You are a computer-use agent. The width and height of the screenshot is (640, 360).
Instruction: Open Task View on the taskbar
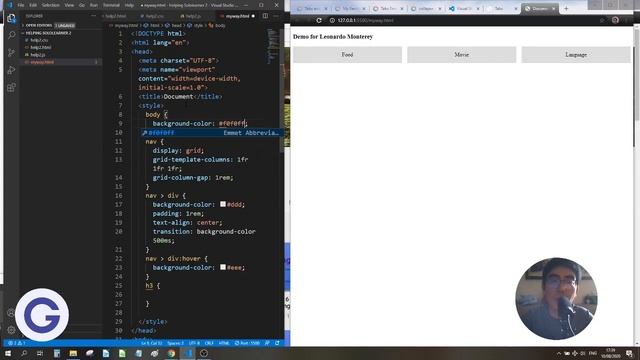(40, 353)
